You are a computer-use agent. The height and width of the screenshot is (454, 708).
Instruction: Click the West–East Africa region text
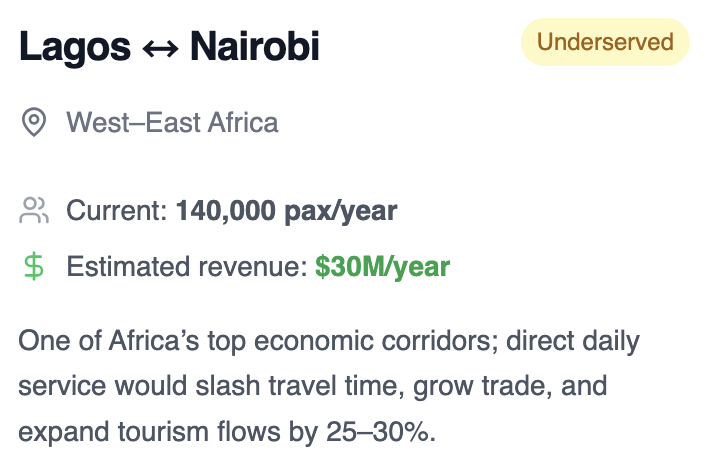click(x=172, y=122)
